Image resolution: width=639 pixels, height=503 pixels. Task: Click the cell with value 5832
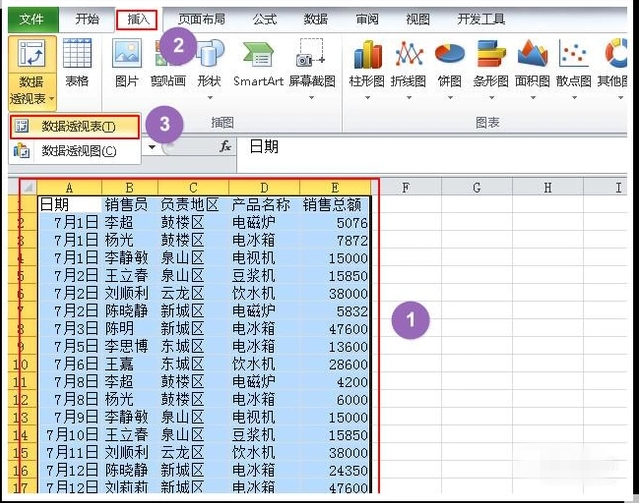335,311
